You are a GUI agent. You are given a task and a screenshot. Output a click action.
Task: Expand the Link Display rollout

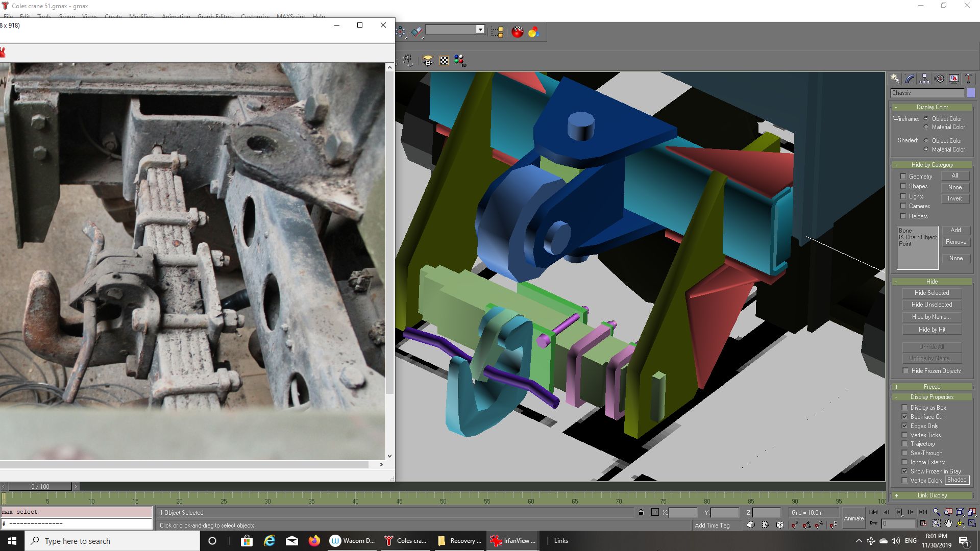(932, 495)
